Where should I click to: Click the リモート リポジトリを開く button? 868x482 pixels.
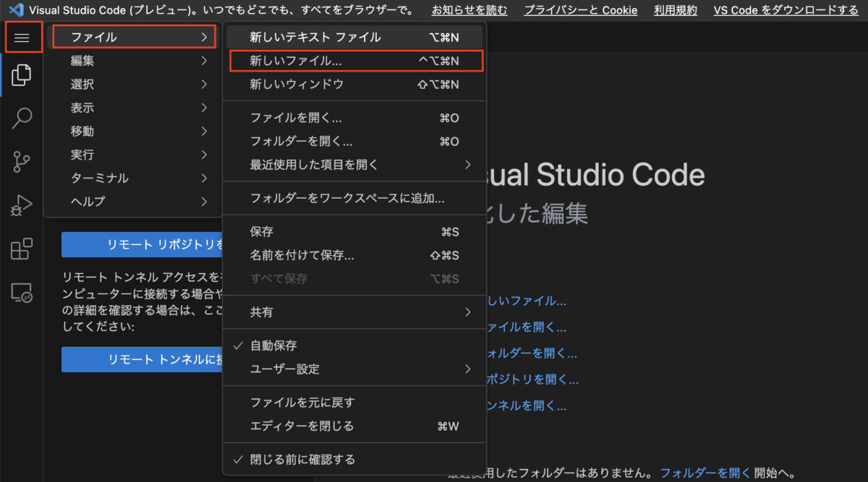[x=142, y=244]
